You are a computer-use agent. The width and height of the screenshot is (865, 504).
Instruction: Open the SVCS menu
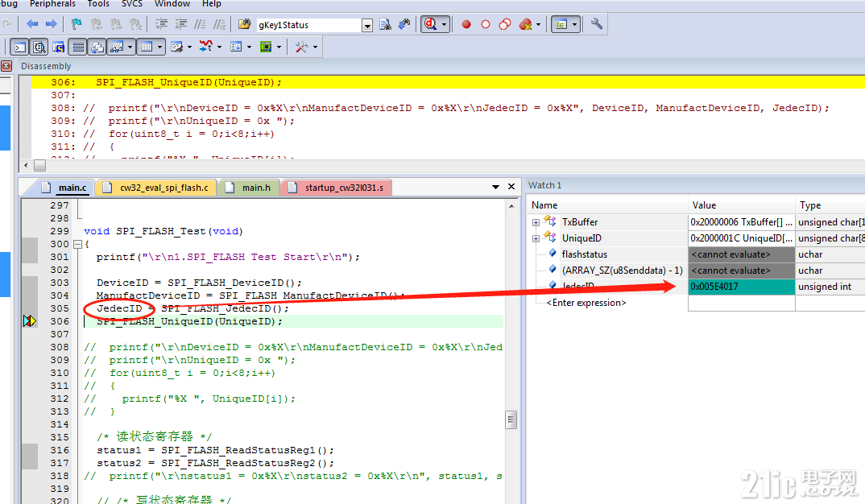tap(132, 4)
